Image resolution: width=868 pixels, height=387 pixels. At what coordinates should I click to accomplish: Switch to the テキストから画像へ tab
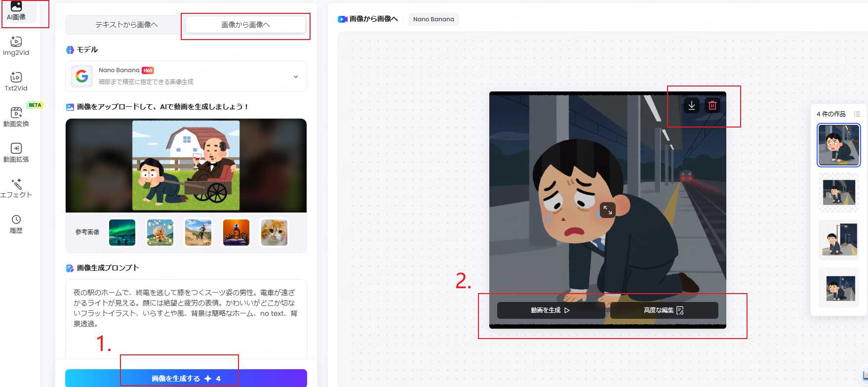(126, 25)
